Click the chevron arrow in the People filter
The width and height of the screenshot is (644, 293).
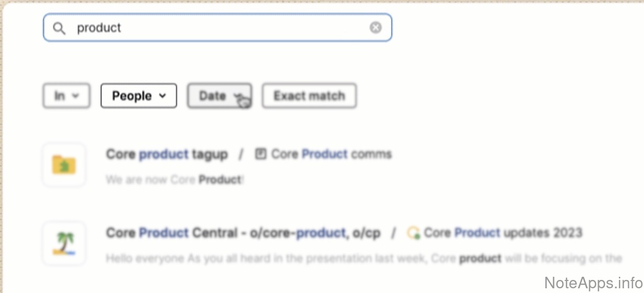[x=163, y=96]
